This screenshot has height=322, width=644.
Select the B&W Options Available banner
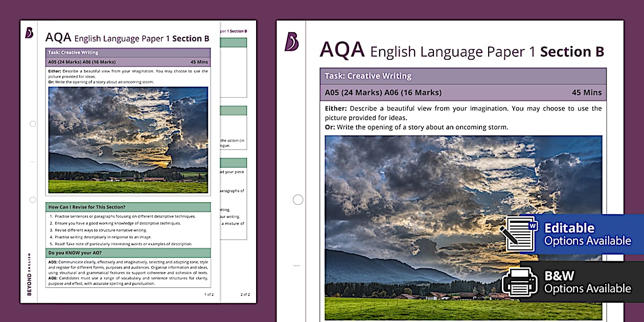coord(587,282)
